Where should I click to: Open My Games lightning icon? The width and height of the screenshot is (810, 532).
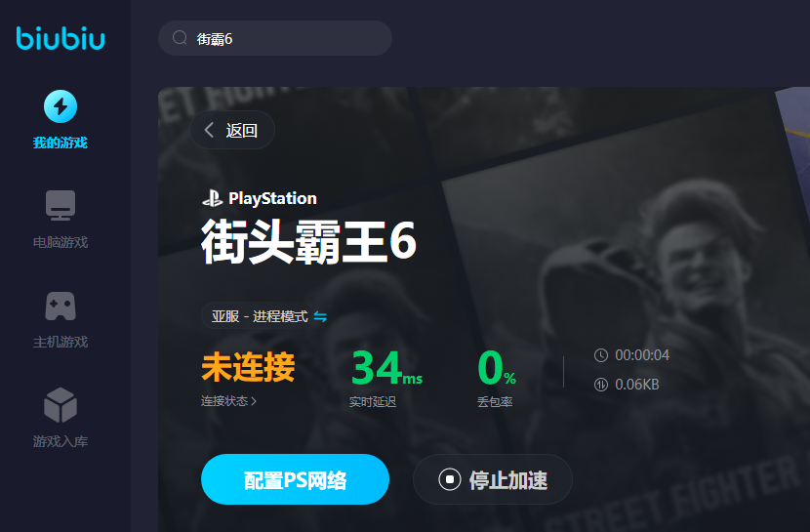tap(61, 106)
